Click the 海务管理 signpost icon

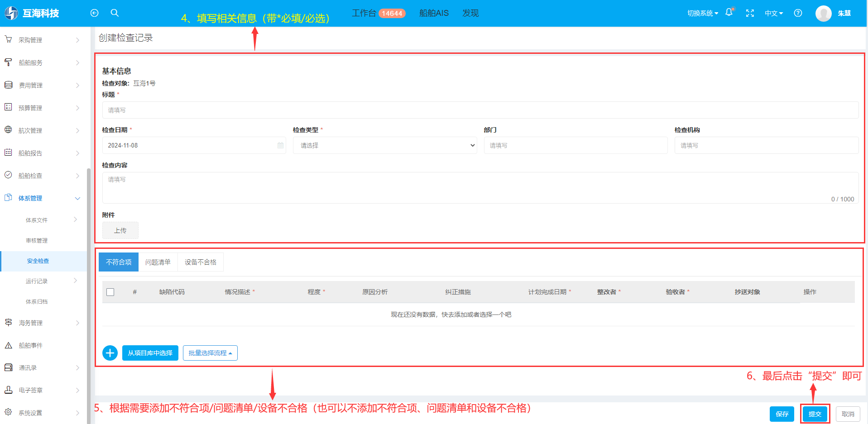[x=8, y=322]
